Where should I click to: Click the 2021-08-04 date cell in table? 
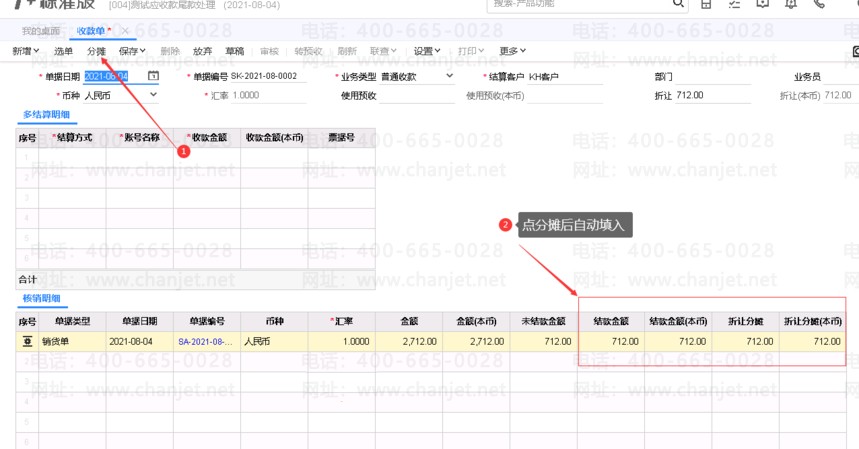point(139,342)
